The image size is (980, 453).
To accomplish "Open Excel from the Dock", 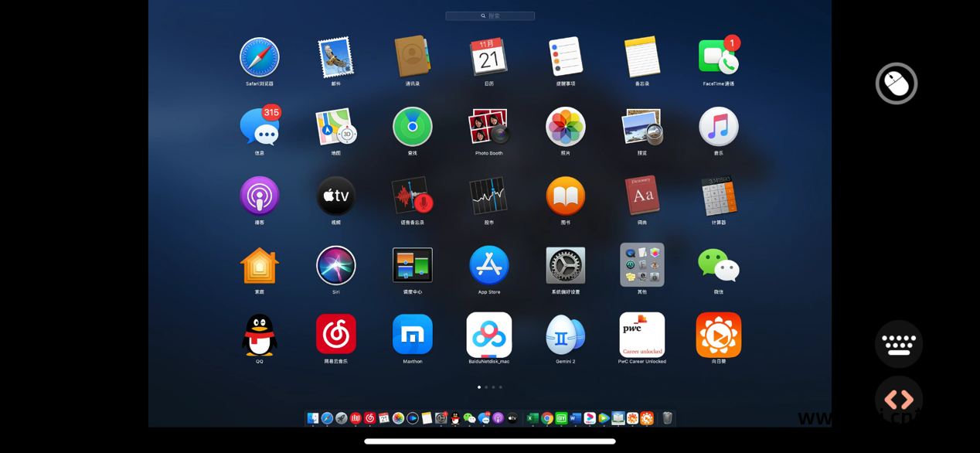I will click(x=533, y=418).
